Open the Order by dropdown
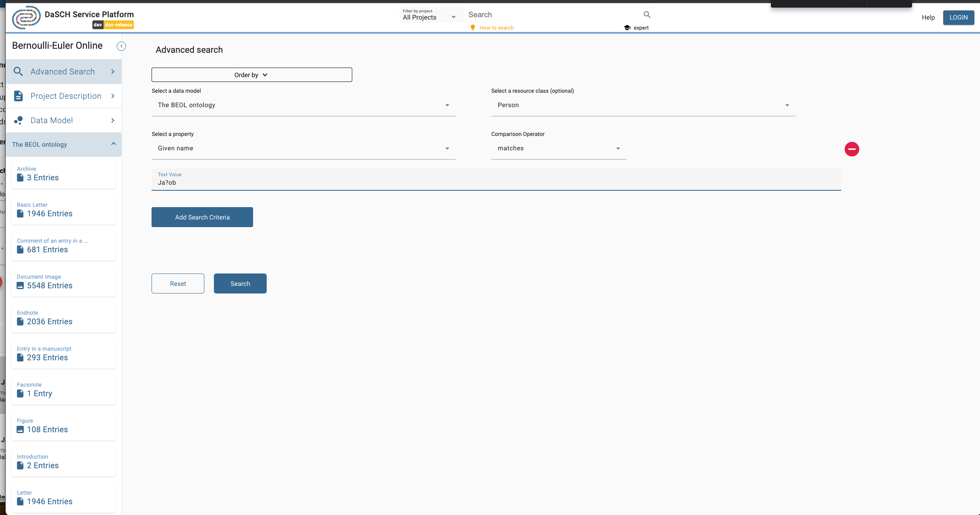 (x=251, y=75)
